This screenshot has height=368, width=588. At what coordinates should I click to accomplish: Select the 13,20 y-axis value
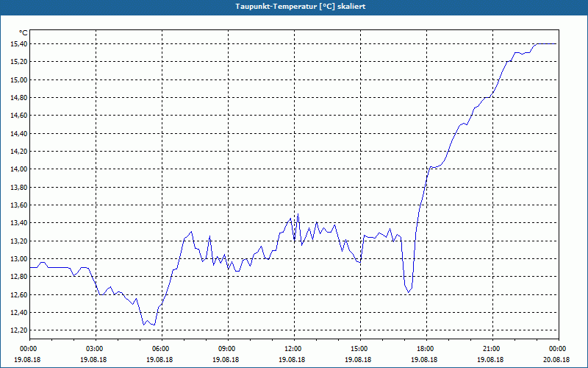tap(19, 241)
